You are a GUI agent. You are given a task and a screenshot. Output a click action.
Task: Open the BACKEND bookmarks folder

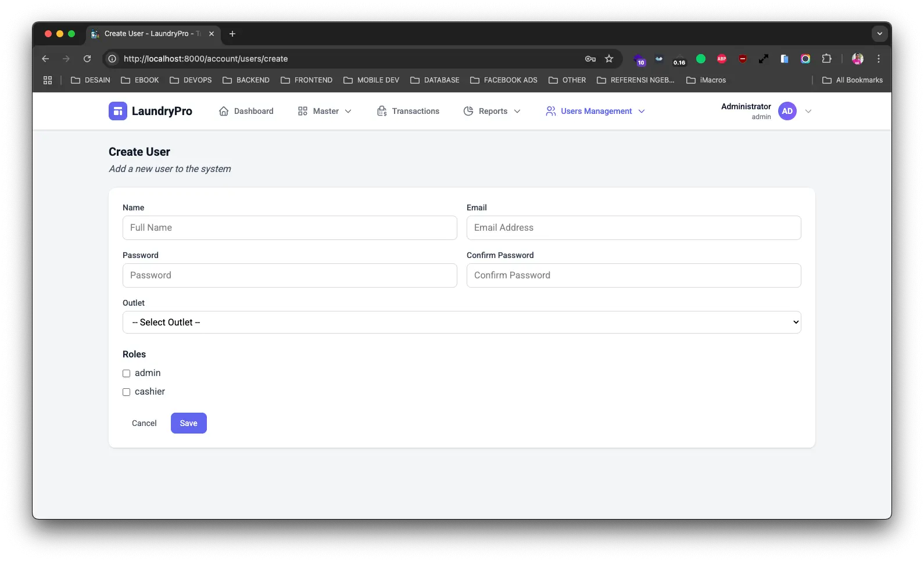point(246,80)
